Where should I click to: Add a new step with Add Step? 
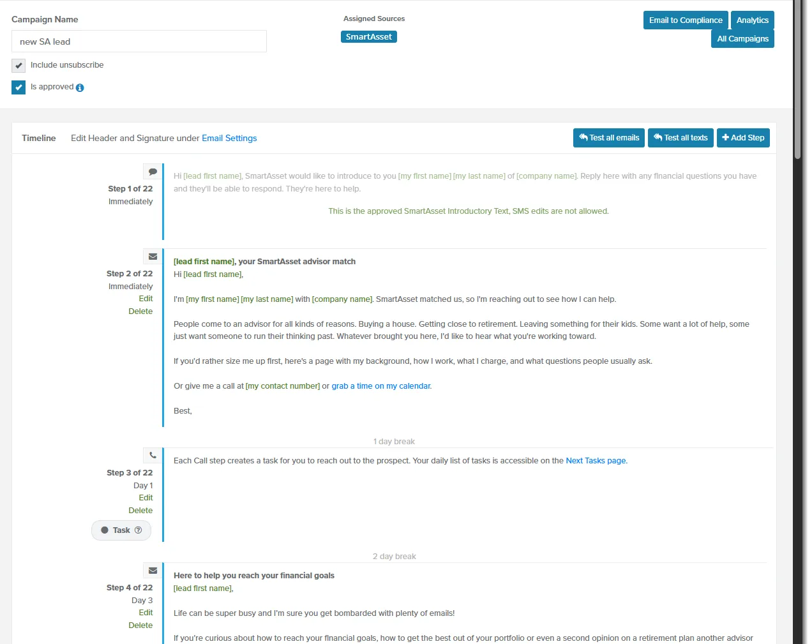tap(743, 138)
